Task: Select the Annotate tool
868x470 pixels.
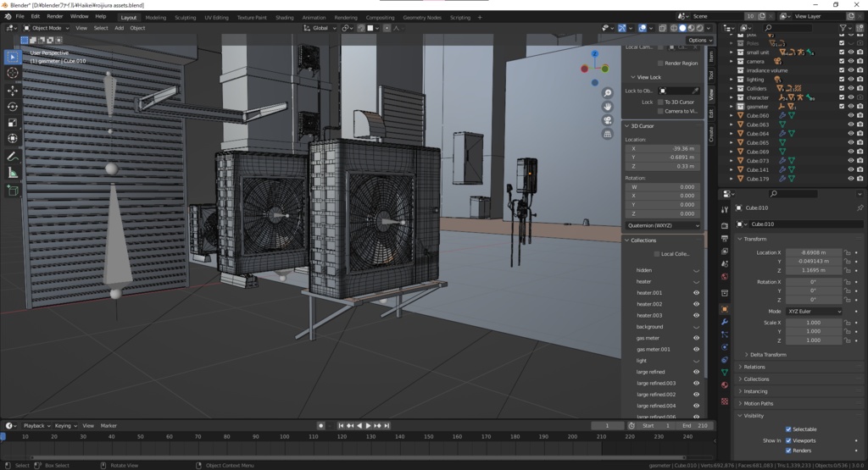Action: click(13, 157)
